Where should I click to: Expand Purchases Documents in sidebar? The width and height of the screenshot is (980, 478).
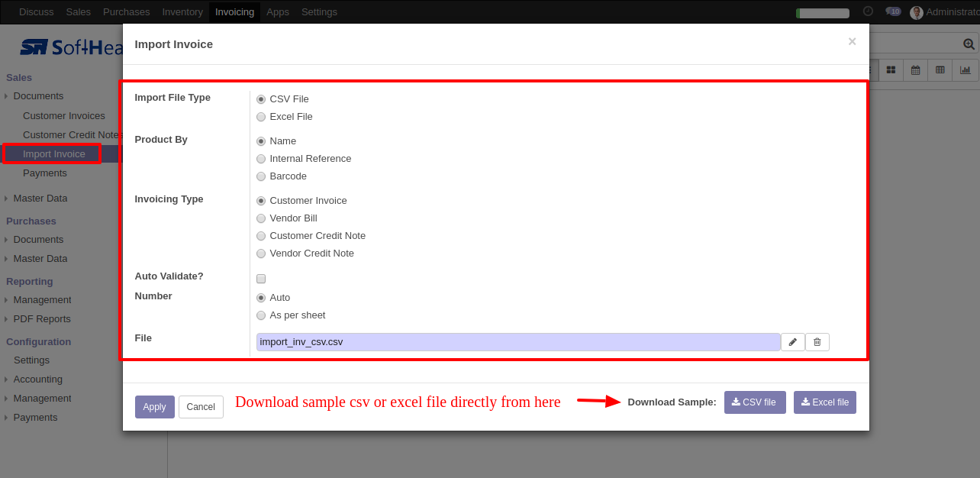[38, 240]
